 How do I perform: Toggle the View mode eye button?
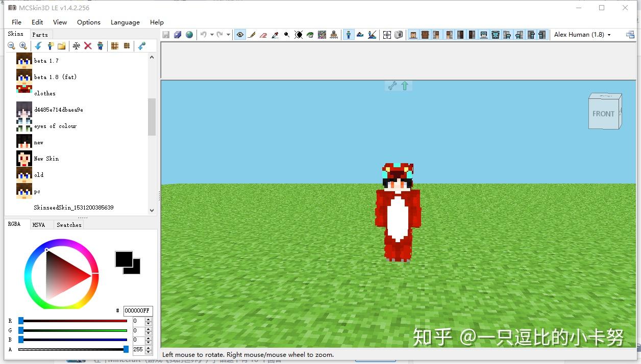(x=240, y=35)
